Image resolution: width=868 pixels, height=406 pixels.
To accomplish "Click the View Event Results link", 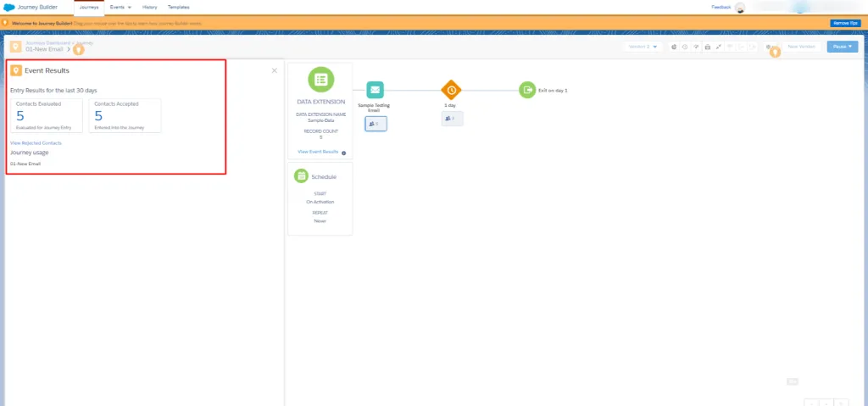I will click(x=318, y=151).
